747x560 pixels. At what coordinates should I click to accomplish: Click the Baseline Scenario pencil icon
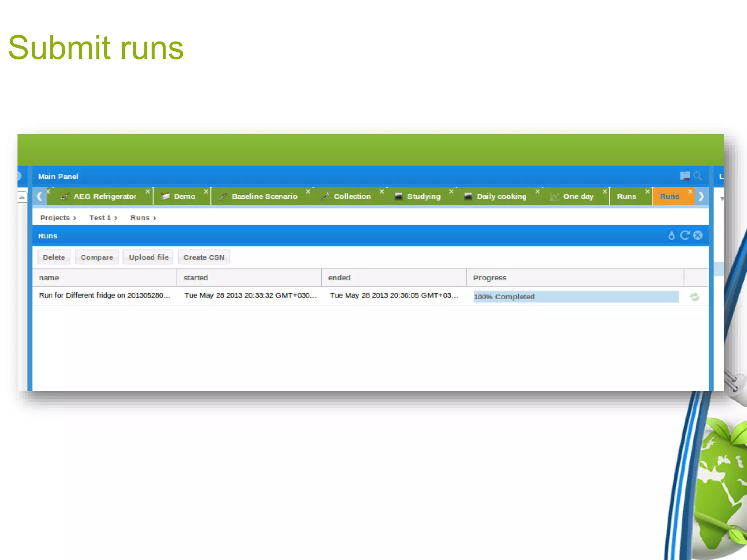(223, 197)
